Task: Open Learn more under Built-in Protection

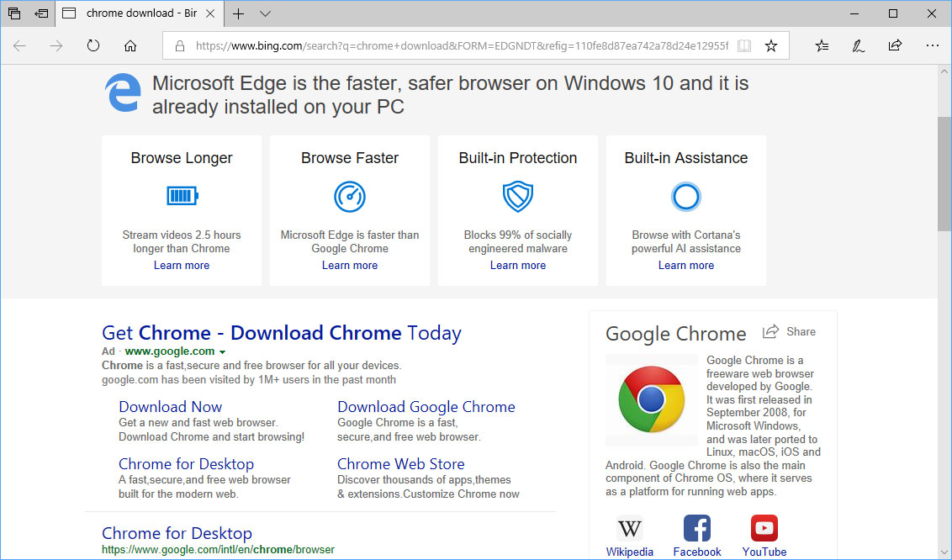Action: pyautogui.click(x=518, y=265)
